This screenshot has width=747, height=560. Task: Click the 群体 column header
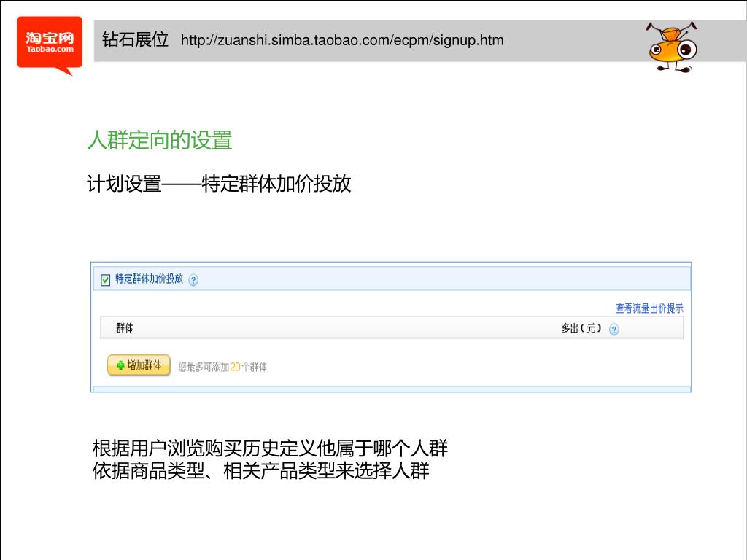124,328
